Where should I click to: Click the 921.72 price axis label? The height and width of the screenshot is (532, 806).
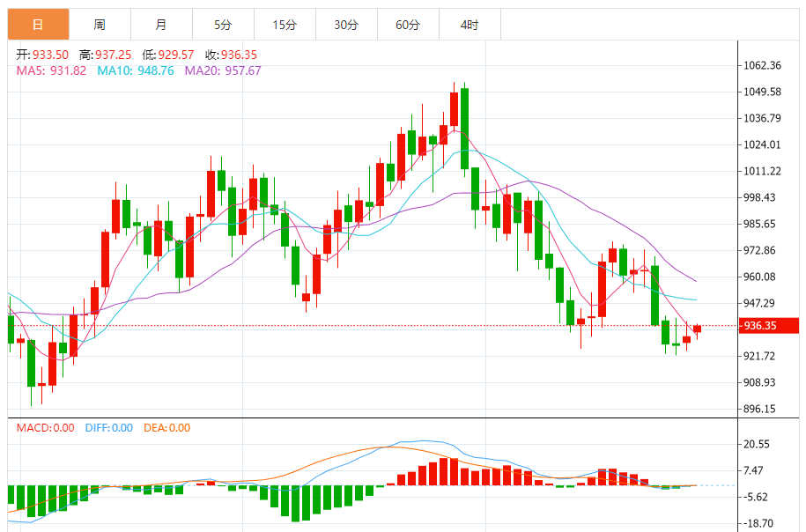[x=759, y=356]
